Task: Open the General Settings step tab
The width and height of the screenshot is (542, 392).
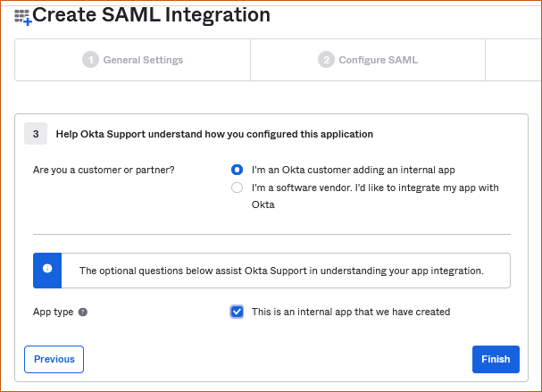Action: (133, 60)
